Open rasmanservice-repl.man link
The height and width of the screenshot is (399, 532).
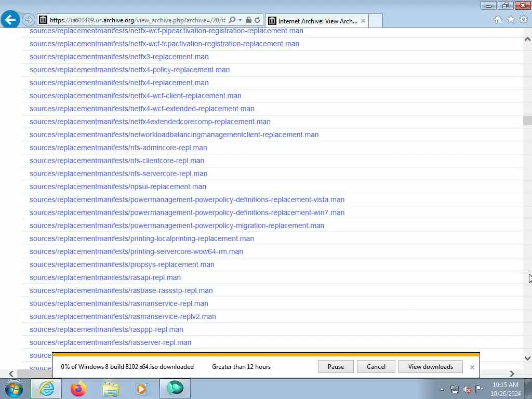click(x=119, y=303)
